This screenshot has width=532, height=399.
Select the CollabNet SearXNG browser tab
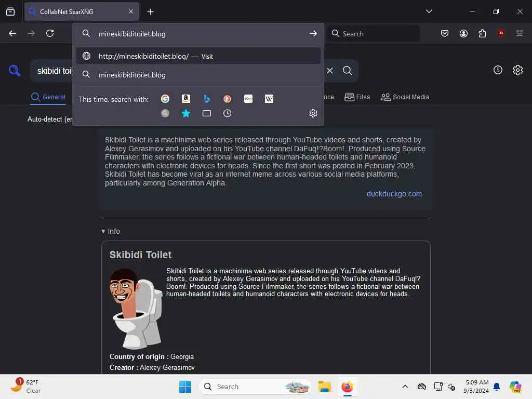[x=82, y=11]
